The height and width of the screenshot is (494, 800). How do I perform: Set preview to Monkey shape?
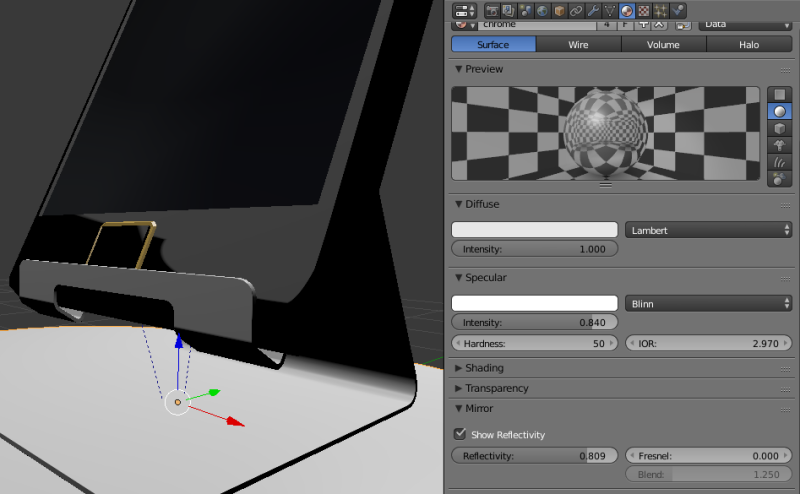click(780, 147)
